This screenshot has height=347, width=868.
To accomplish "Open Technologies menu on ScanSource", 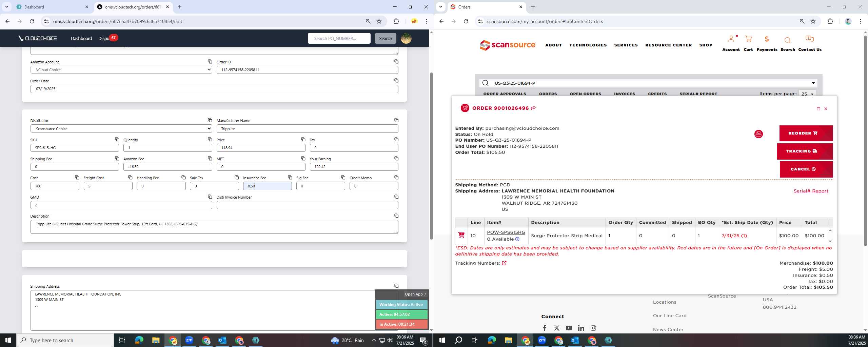I will (x=588, y=45).
